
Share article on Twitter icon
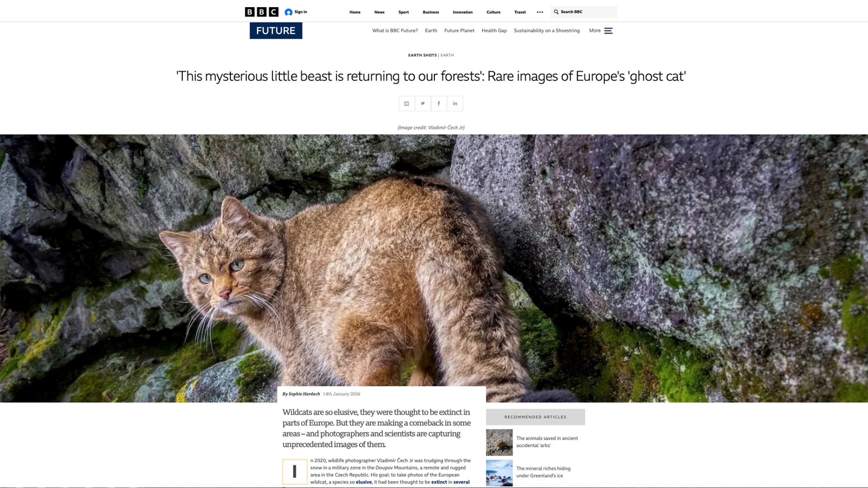[x=423, y=103]
